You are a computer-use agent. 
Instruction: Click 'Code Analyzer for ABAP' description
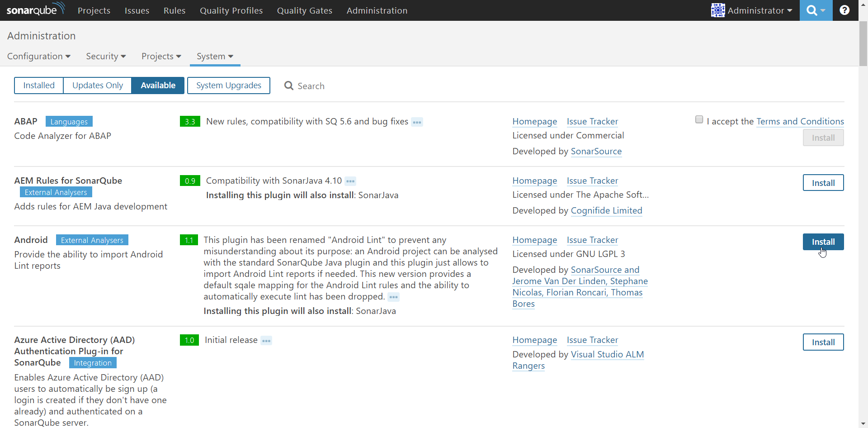63,136
